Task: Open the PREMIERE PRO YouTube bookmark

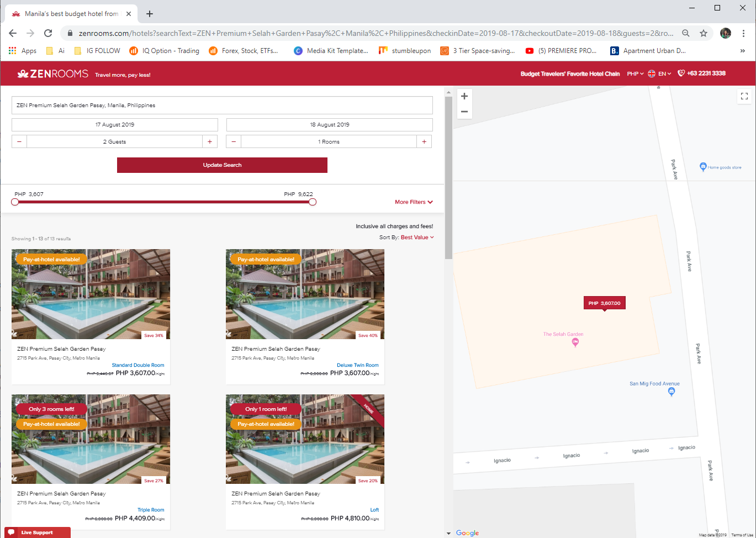Action: coord(561,51)
